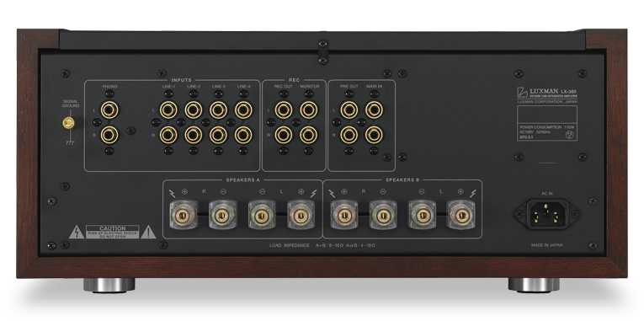Screen dimensions: 644x321
Task: Click the exclamation warning triangle icon
Action: 148,233
